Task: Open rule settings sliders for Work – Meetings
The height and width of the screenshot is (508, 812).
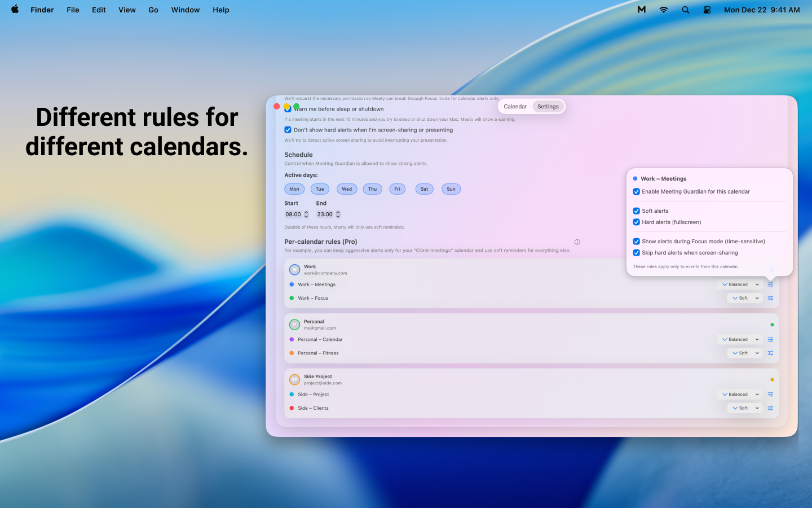Action: [770, 284]
